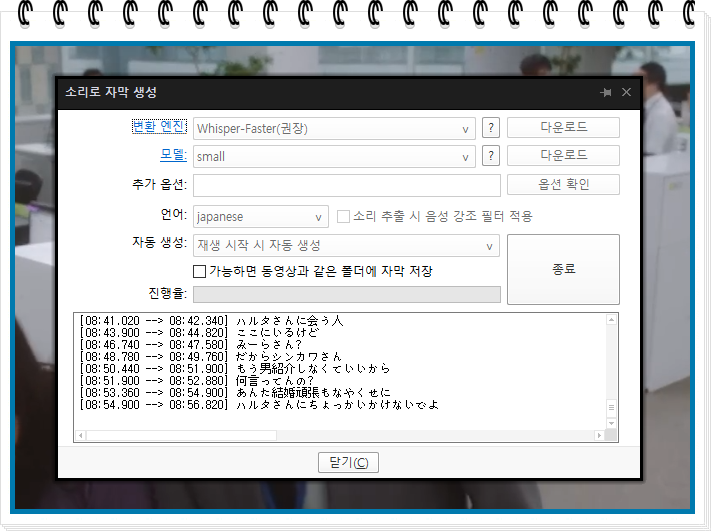Open help for 모델 setting
This screenshot has height=531, width=711.
click(491, 156)
